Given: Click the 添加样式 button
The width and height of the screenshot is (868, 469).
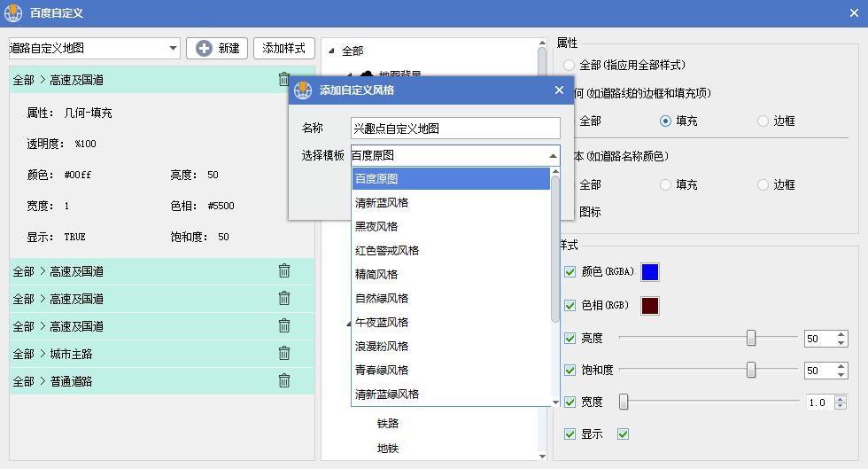Looking at the screenshot, I should pos(284,48).
